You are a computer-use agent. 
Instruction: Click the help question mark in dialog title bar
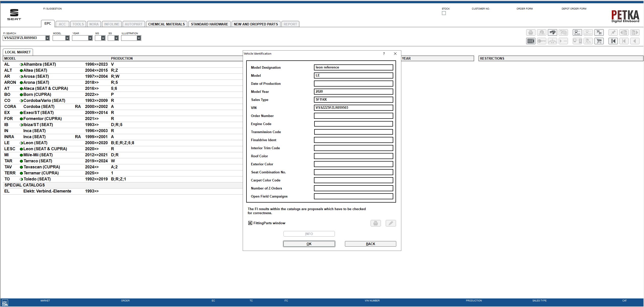click(x=384, y=54)
